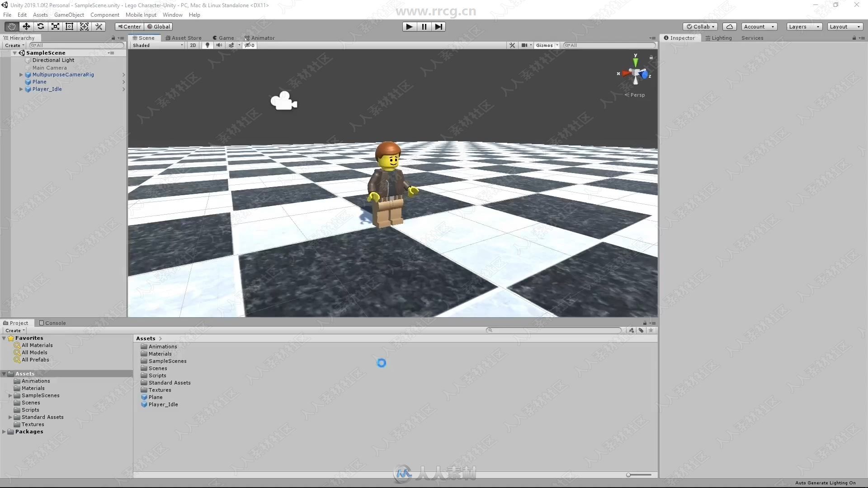Open the Mobile Input menu

[141, 15]
